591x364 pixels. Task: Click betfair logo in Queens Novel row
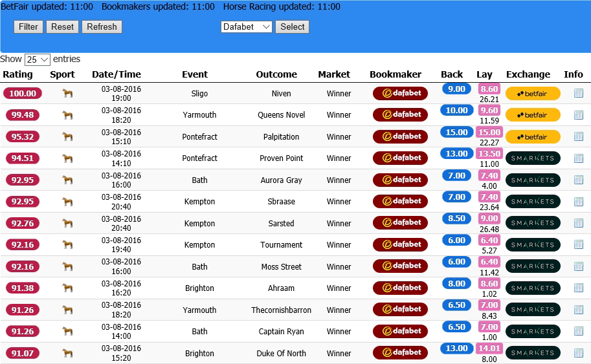pyautogui.click(x=533, y=115)
